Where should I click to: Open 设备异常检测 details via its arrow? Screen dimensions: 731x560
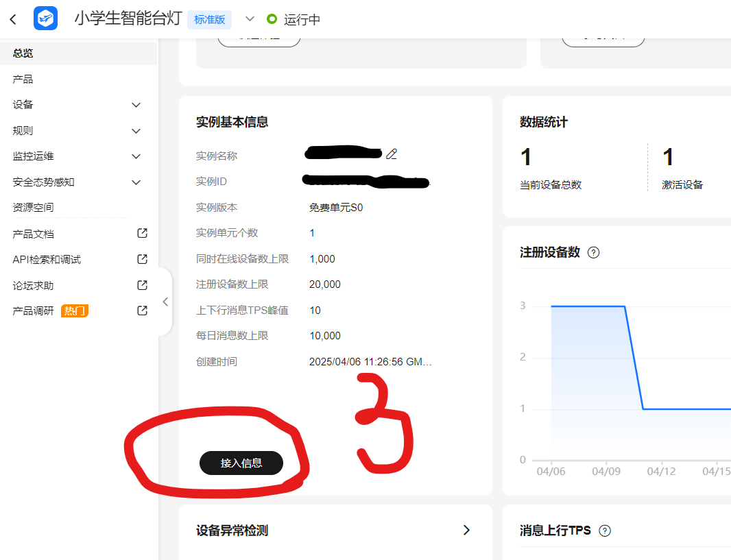467,530
